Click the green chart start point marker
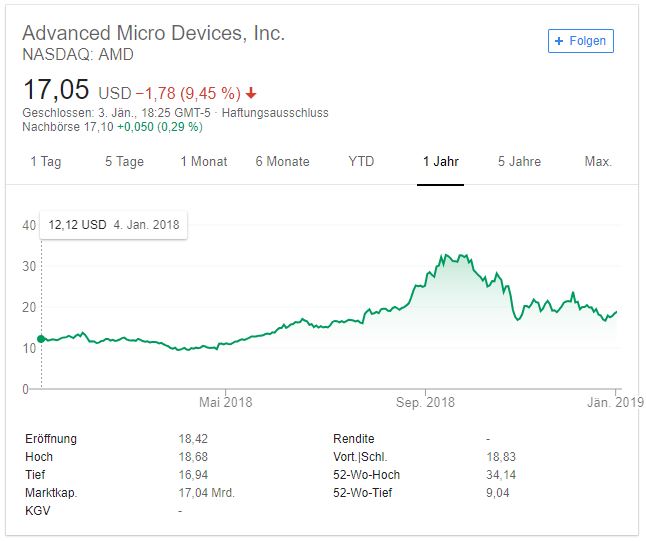The height and width of the screenshot is (541, 646). (41, 339)
